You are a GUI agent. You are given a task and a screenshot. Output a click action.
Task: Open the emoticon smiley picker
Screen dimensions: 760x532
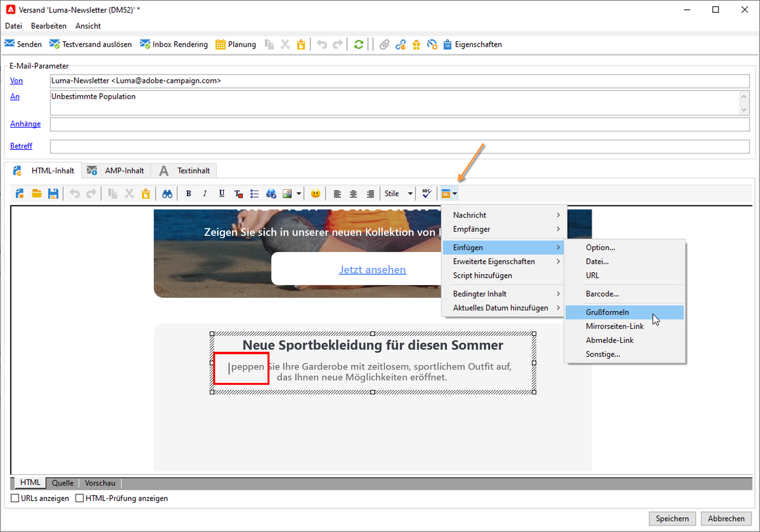316,194
